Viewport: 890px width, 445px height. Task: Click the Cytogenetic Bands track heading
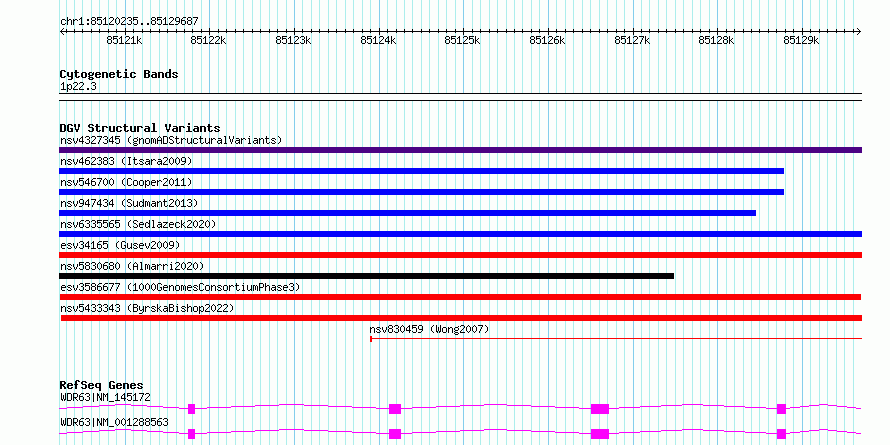click(119, 74)
